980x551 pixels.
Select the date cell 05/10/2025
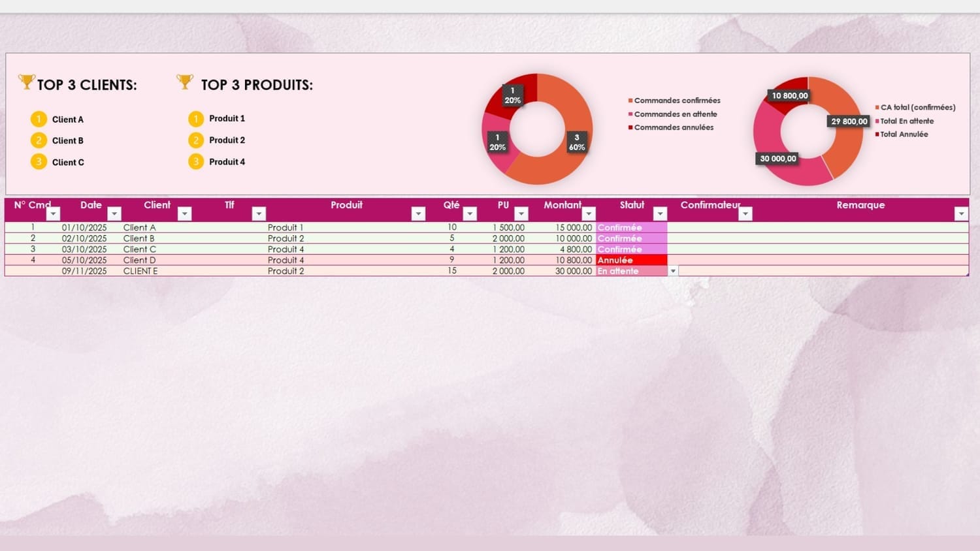pyautogui.click(x=84, y=260)
